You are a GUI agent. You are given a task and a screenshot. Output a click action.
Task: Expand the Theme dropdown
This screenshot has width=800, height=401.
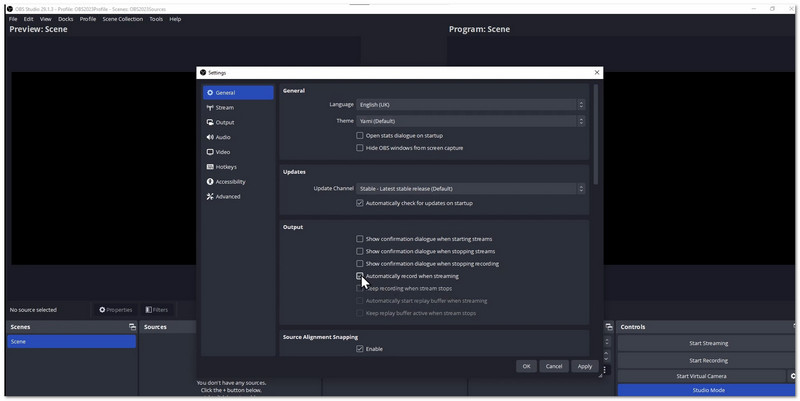tap(470, 121)
